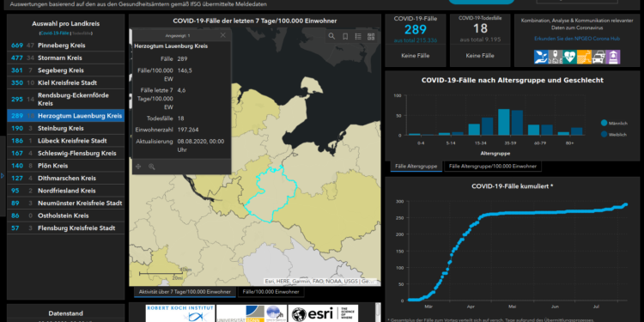This screenshot has height=322, width=644.
Task: Open the map search magnifier tool
Action: [x=331, y=37]
